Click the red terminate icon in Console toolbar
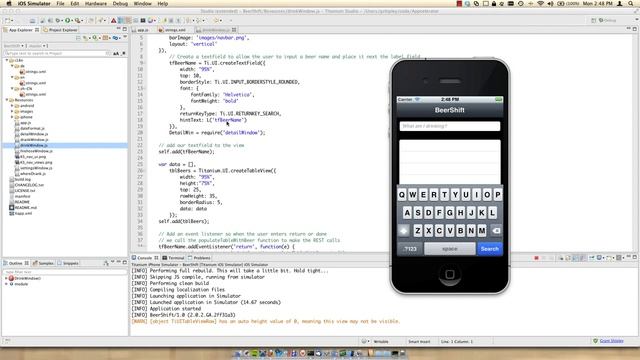Screen dimensions: 640x360 point(536,258)
